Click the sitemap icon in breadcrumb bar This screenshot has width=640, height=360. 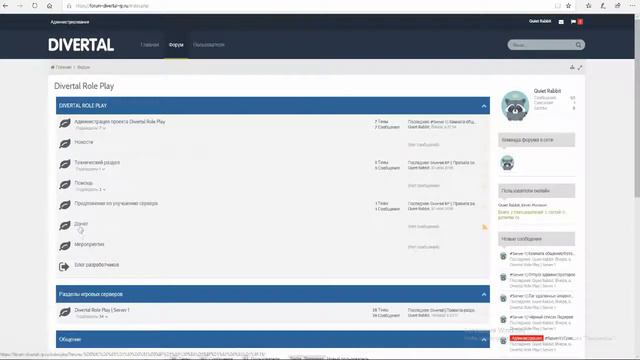point(572,67)
